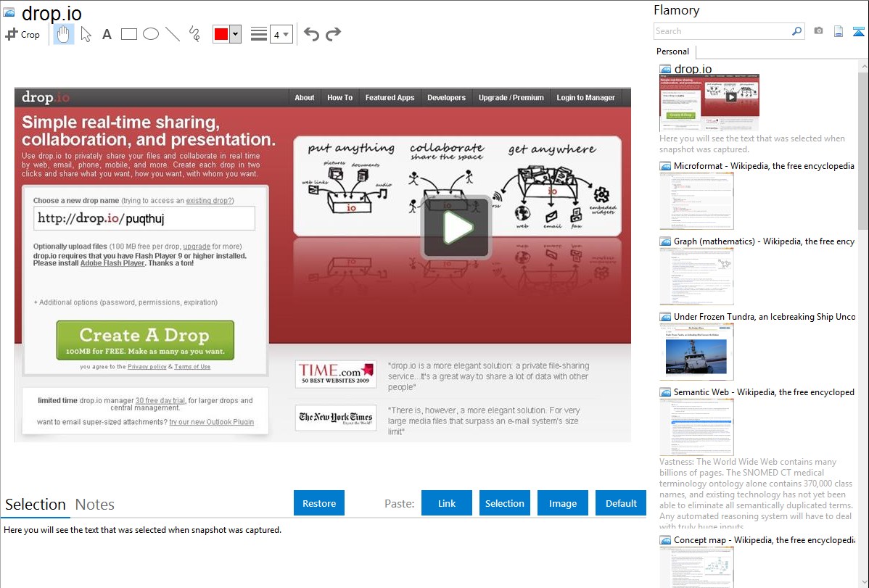Screen dimensions: 869x588
Task: Open the color picker dropdown arrow
Action: (236, 34)
